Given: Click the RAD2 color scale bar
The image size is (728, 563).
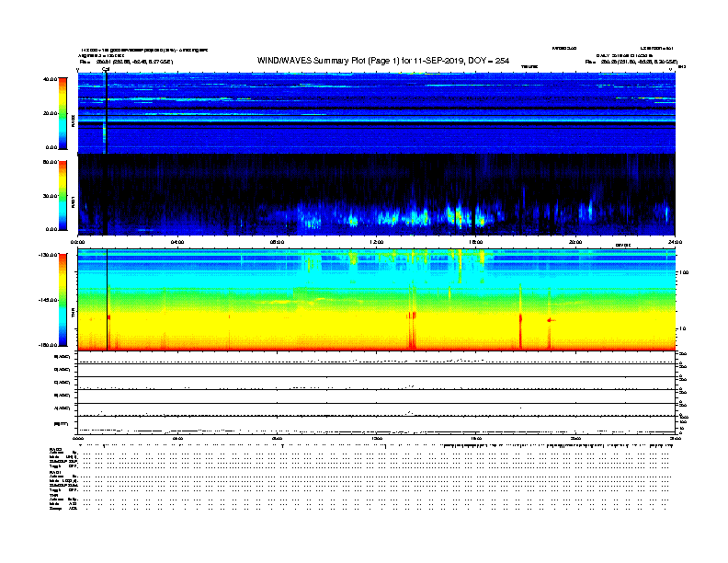Looking at the screenshot, I should [x=63, y=114].
